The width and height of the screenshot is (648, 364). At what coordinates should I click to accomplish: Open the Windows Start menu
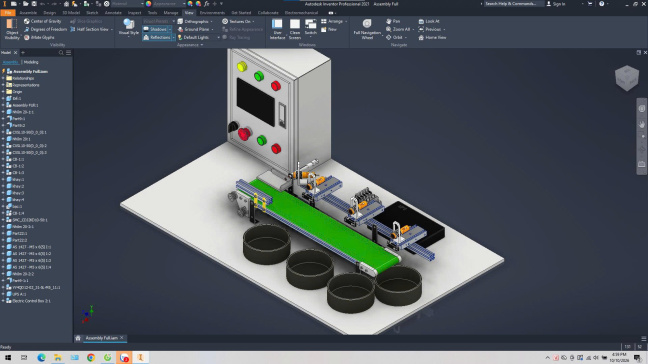coord(7,358)
